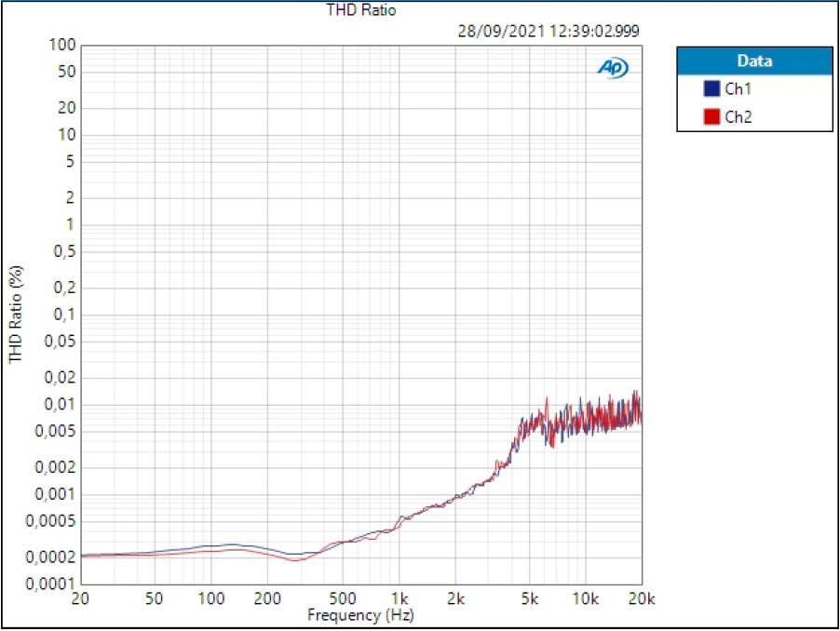The image size is (840, 631).
Task: Click the 1k tick on frequency axis
Action: [400, 598]
